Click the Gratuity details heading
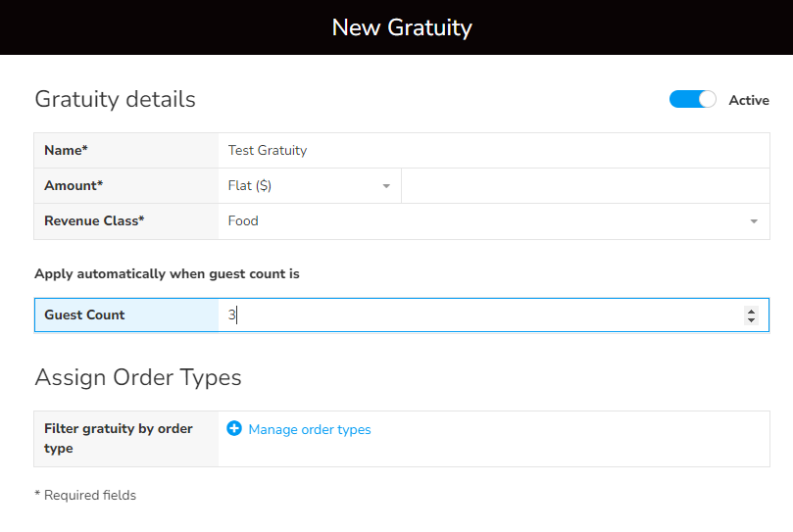 coord(115,99)
